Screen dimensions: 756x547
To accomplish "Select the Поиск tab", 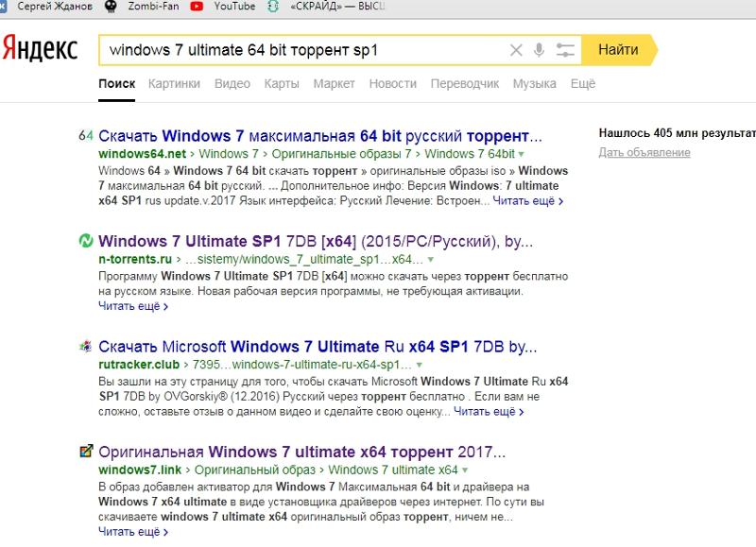I will click(116, 84).
